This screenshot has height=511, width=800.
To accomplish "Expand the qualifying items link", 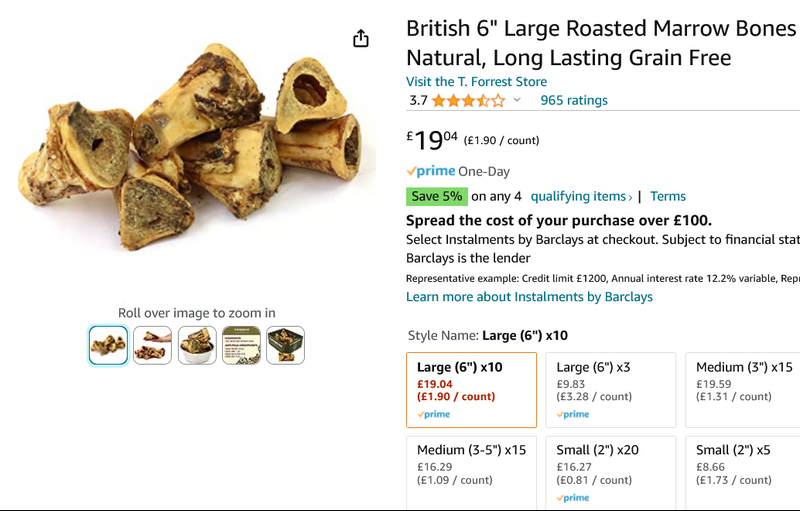I will pos(581,196).
